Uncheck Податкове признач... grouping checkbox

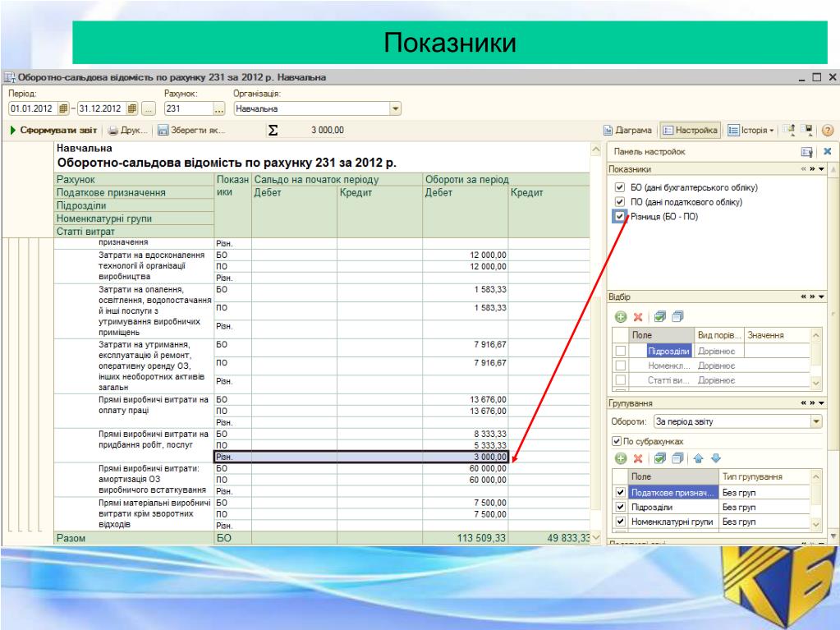coord(621,492)
